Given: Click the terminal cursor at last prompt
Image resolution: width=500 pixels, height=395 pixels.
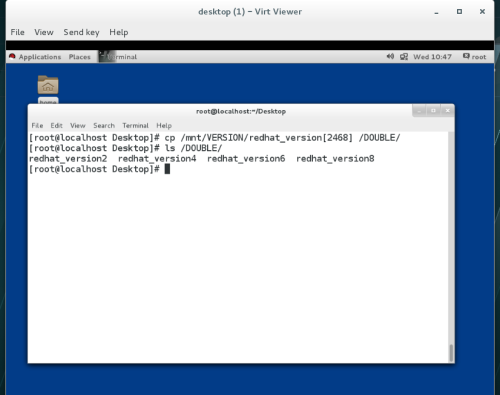Looking at the screenshot, I should [x=167, y=169].
